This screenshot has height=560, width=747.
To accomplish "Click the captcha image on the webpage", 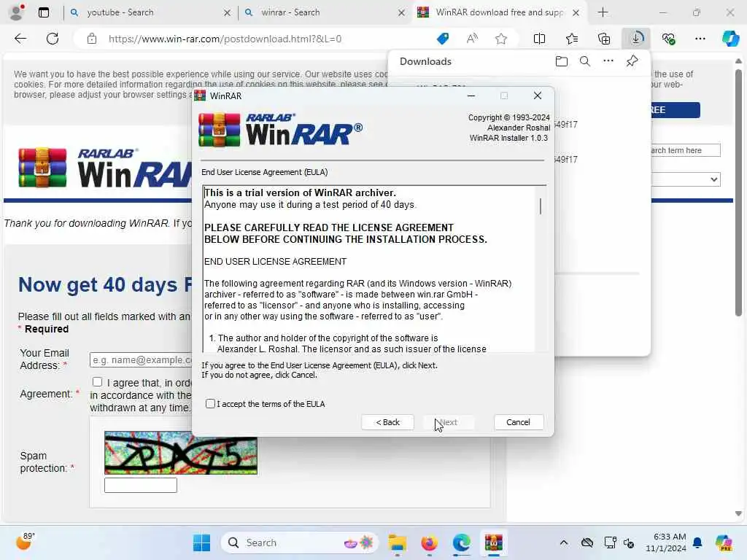I will pos(181,453).
